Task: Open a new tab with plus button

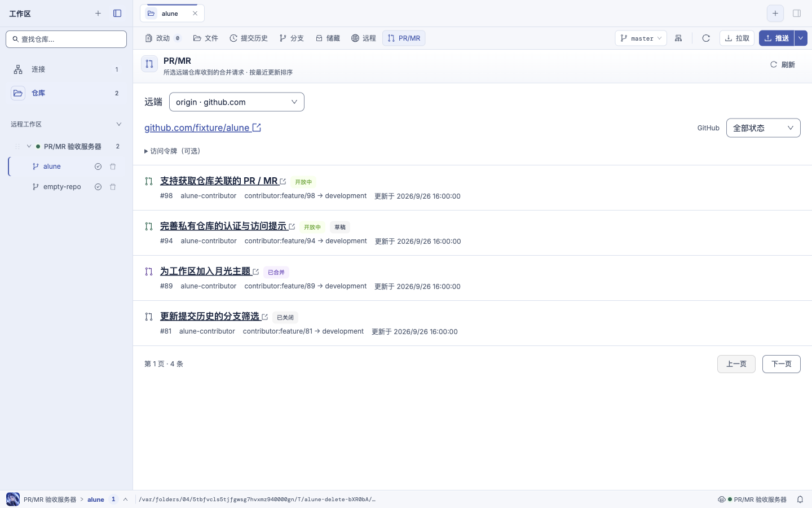Action: (x=775, y=14)
